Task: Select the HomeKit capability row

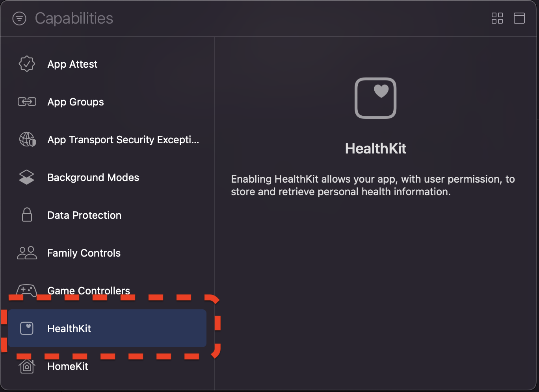Action: click(67, 366)
